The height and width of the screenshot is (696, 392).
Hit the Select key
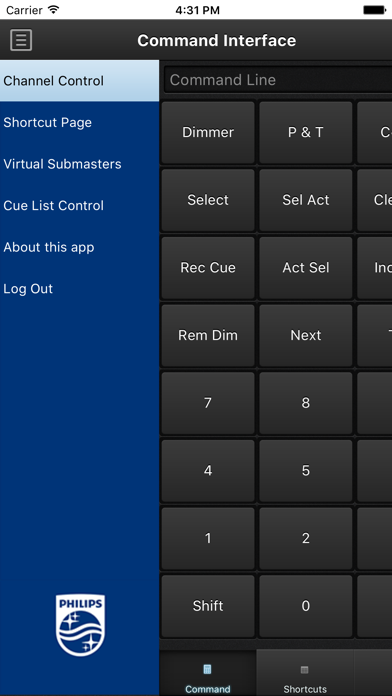208,200
